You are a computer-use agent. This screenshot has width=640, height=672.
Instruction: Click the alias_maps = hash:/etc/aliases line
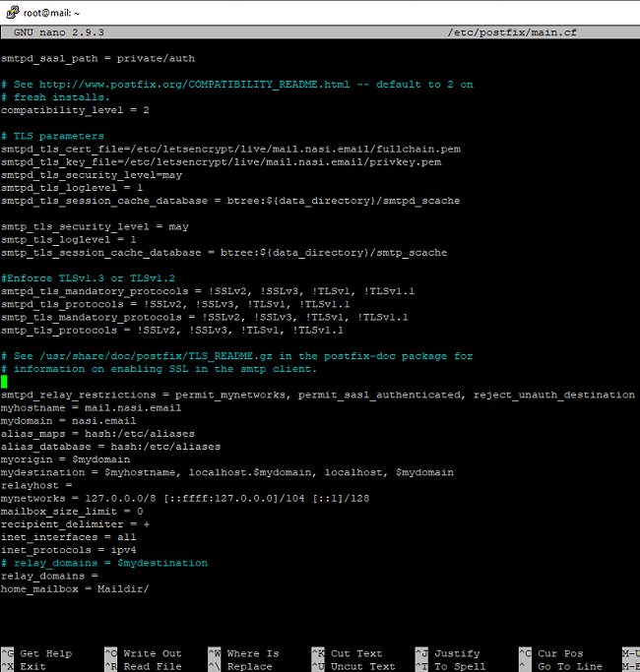pos(97,434)
